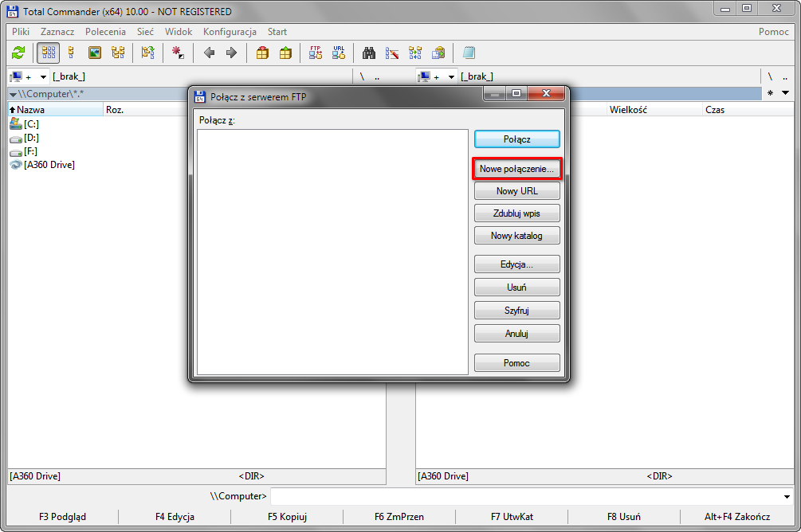Viewport: 801px width, 532px height.
Task: Select the [D:] drive entry
Action: point(24,138)
